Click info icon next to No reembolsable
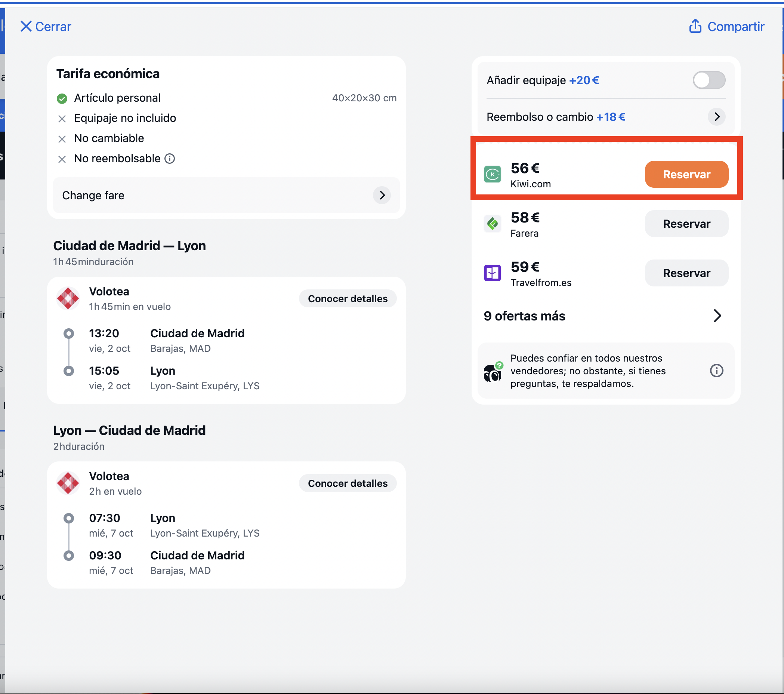The height and width of the screenshot is (694, 784). point(170,159)
